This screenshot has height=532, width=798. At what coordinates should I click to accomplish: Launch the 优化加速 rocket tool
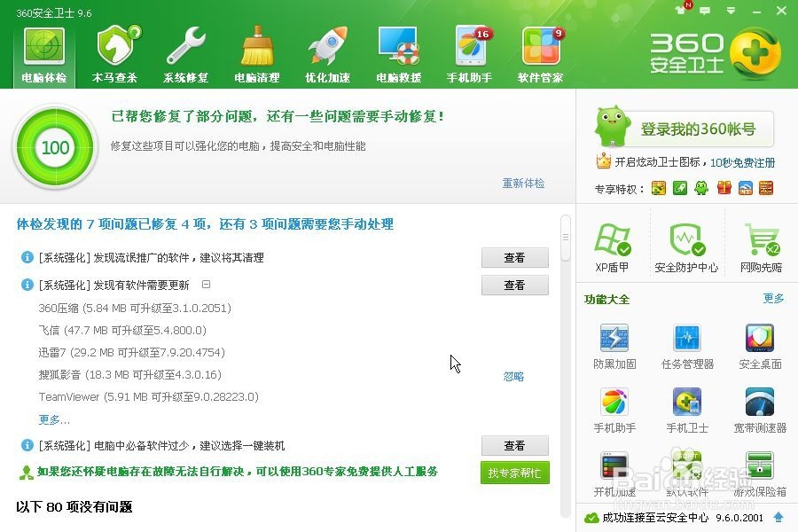click(328, 55)
